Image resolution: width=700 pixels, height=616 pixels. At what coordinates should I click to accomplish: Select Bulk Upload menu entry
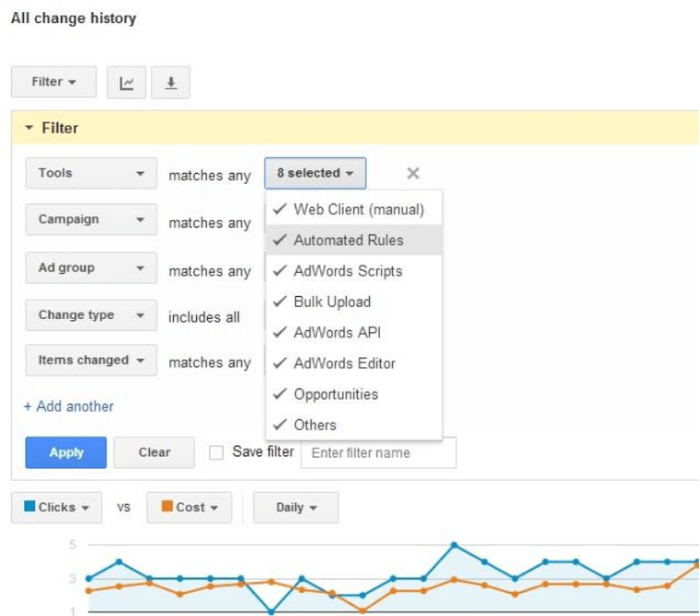tap(353, 302)
